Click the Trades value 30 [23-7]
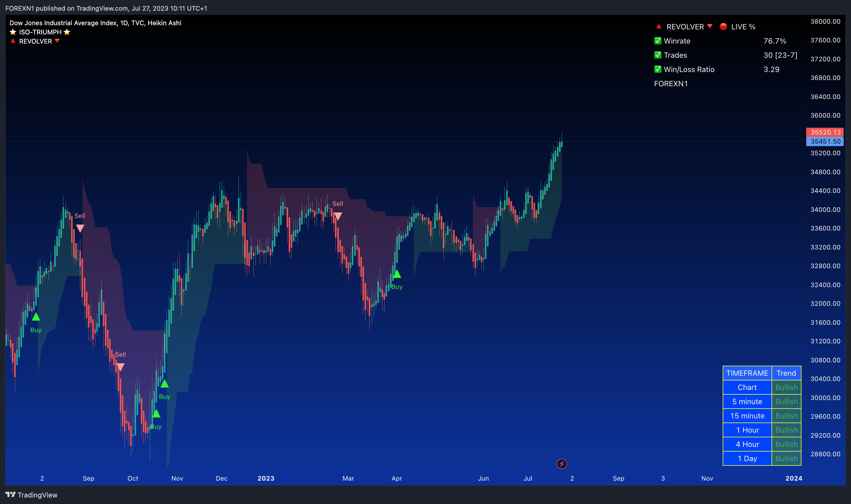Image resolution: width=851 pixels, height=504 pixels. coord(780,55)
